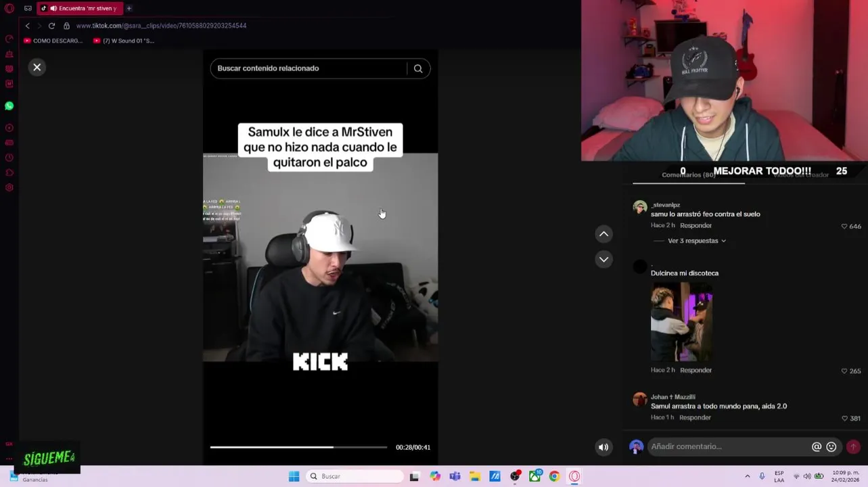Screen dimensions: 868x487
Task: Go to the next video with down arrow
Action: click(603, 259)
